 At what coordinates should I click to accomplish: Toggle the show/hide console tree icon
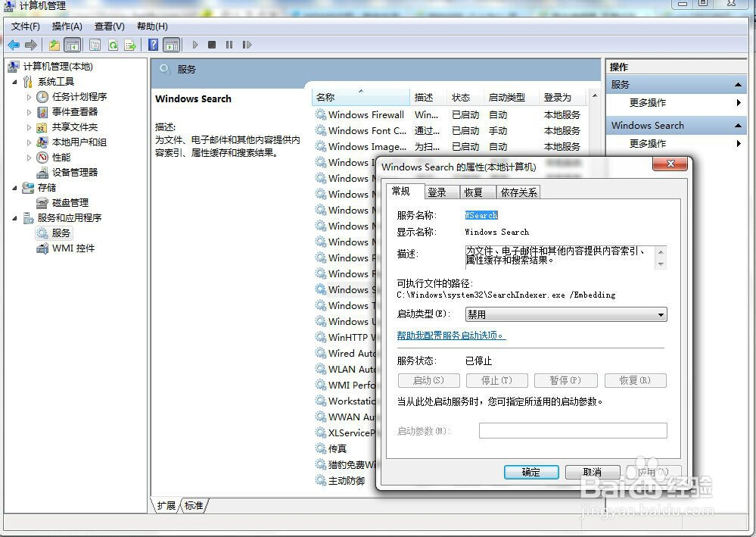[x=73, y=45]
